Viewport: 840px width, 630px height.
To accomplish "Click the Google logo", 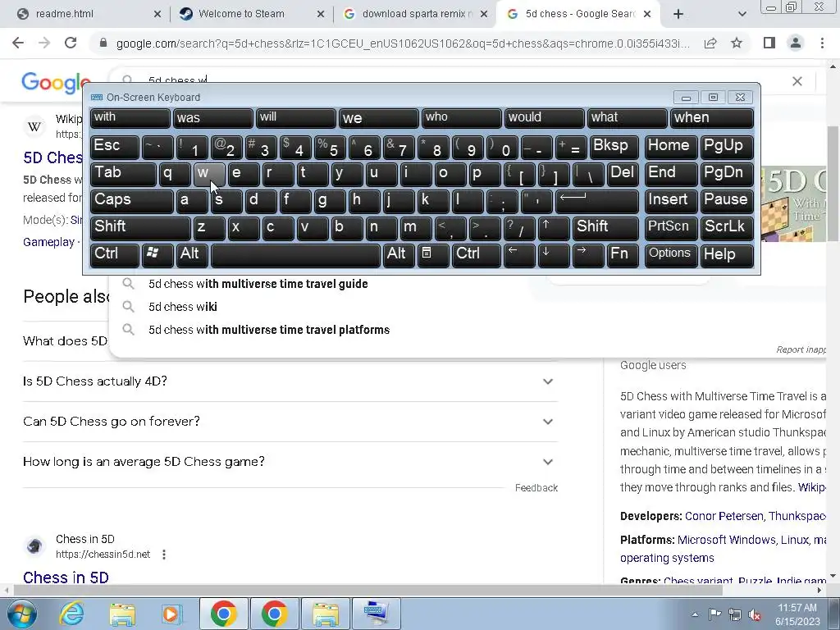I will pyautogui.click(x=56, y=83).
